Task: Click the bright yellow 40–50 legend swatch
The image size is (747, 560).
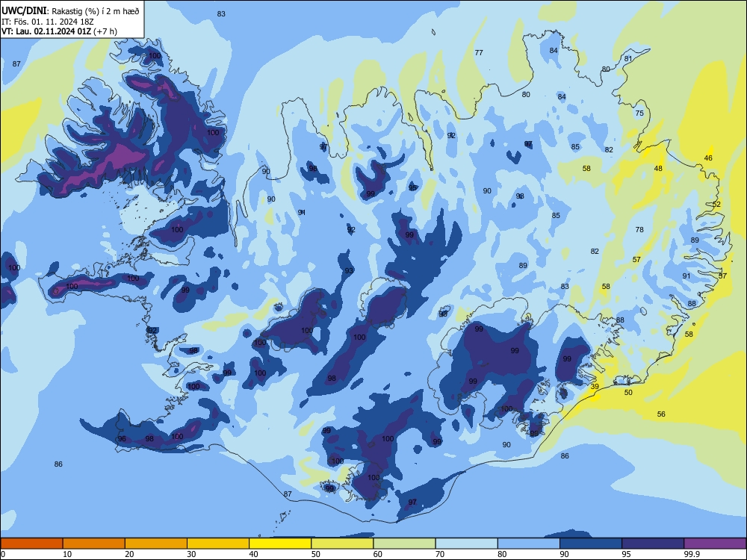Action: pos(280,544)
